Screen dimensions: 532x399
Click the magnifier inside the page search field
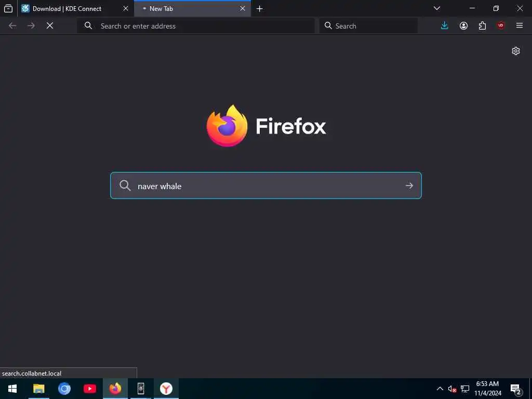tap(125, 185)
